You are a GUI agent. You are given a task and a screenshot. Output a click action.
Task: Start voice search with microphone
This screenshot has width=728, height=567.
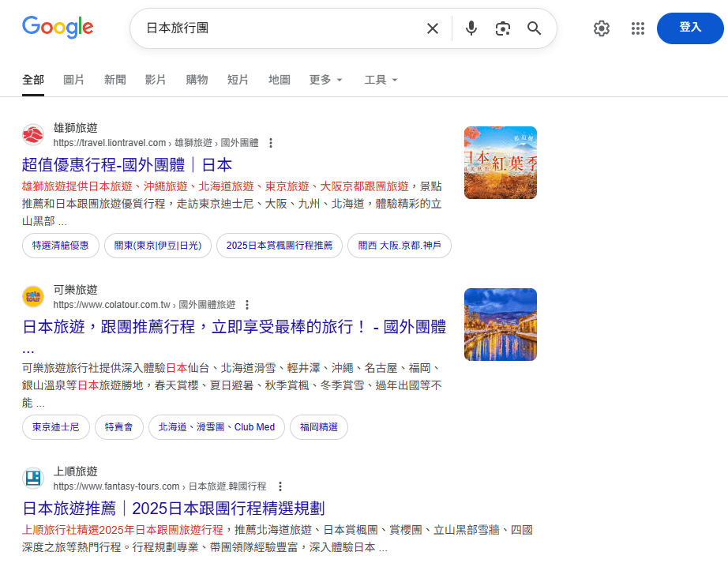[x=471, y=28]
